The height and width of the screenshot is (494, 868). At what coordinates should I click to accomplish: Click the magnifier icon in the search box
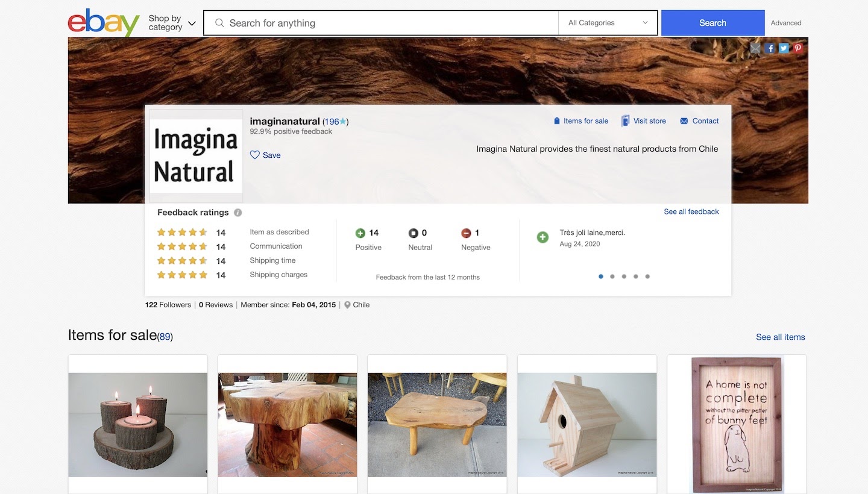click(220, 23)
